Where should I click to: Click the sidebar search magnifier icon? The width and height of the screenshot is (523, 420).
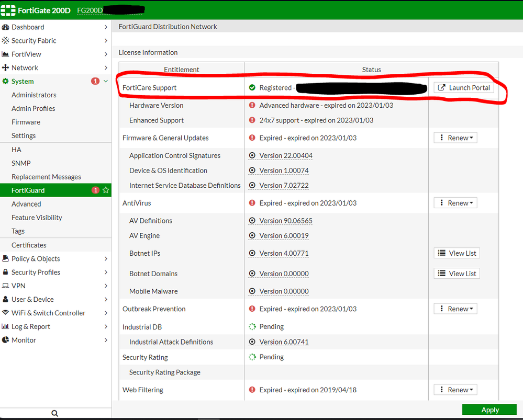[55, 413]
